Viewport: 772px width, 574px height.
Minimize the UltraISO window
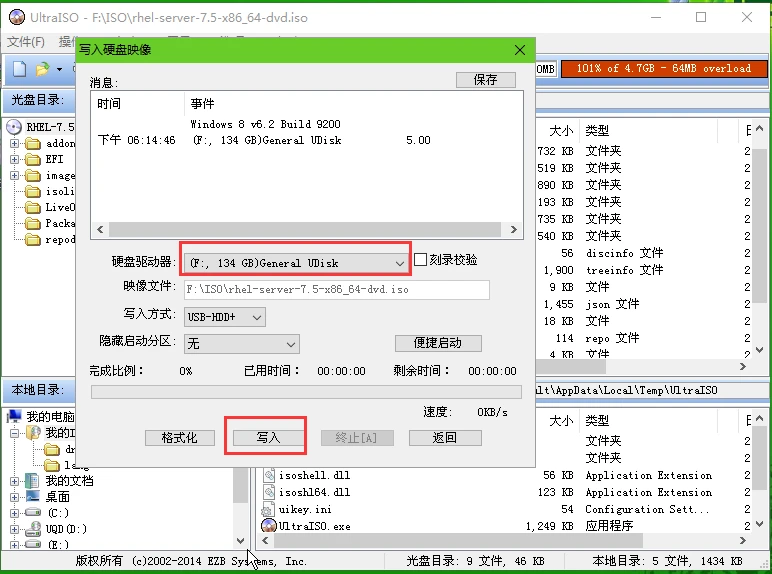[656, 17]
